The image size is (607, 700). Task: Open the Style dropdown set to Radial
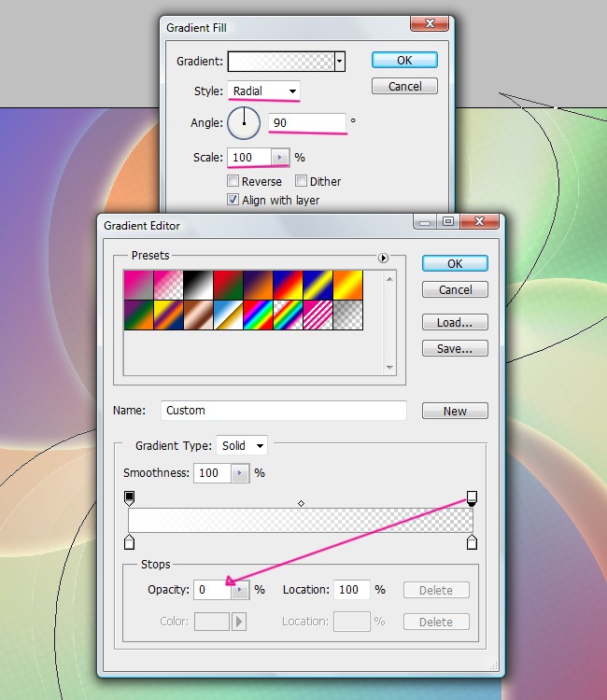[x=264, y=91]
